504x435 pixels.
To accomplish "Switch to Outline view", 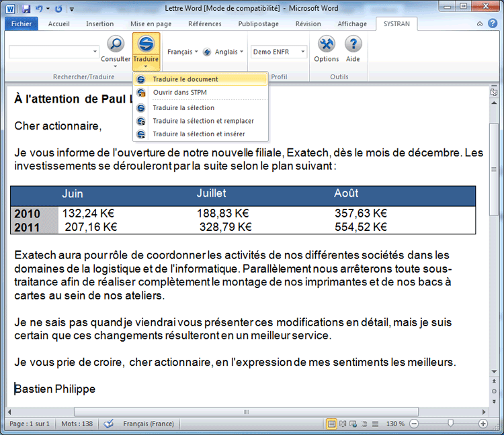I will coord(364,424).
